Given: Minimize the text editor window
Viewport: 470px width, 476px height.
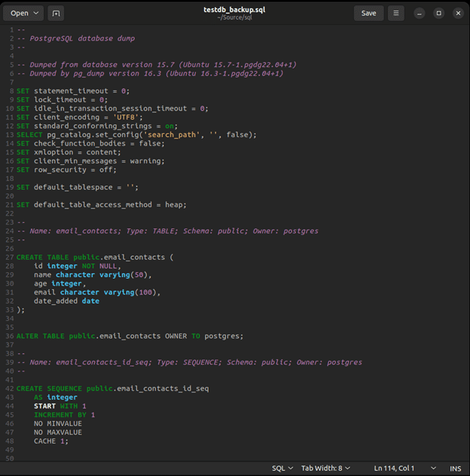Looking at the screenshot, I should point(420,13).
